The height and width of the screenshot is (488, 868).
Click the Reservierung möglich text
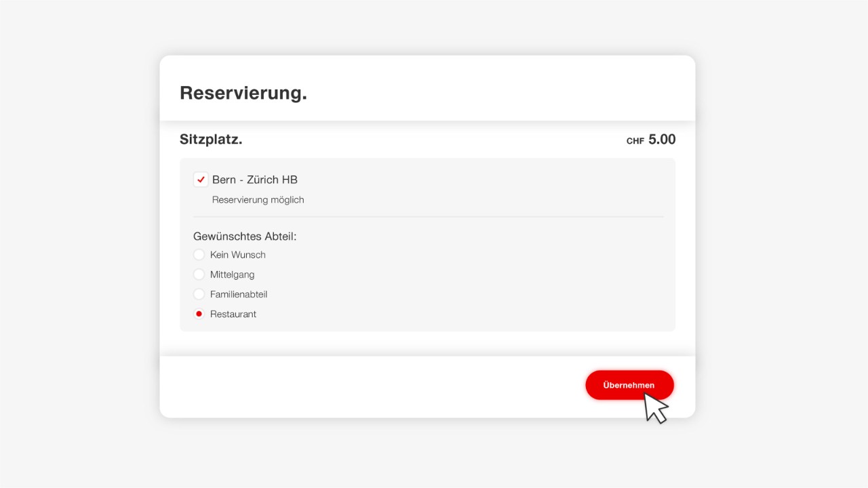[258, 199]
